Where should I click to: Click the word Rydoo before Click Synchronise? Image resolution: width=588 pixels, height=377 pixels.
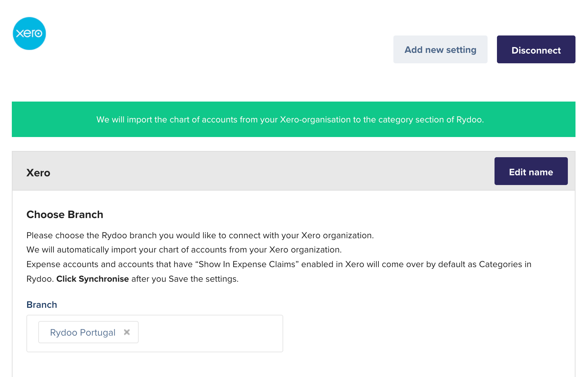tap(40, 279)
